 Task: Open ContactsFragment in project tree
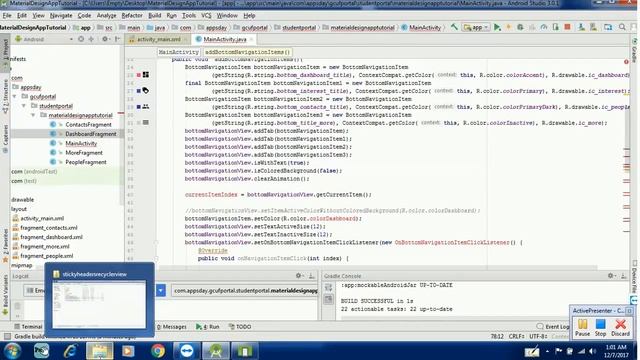[x=88, y=124]
